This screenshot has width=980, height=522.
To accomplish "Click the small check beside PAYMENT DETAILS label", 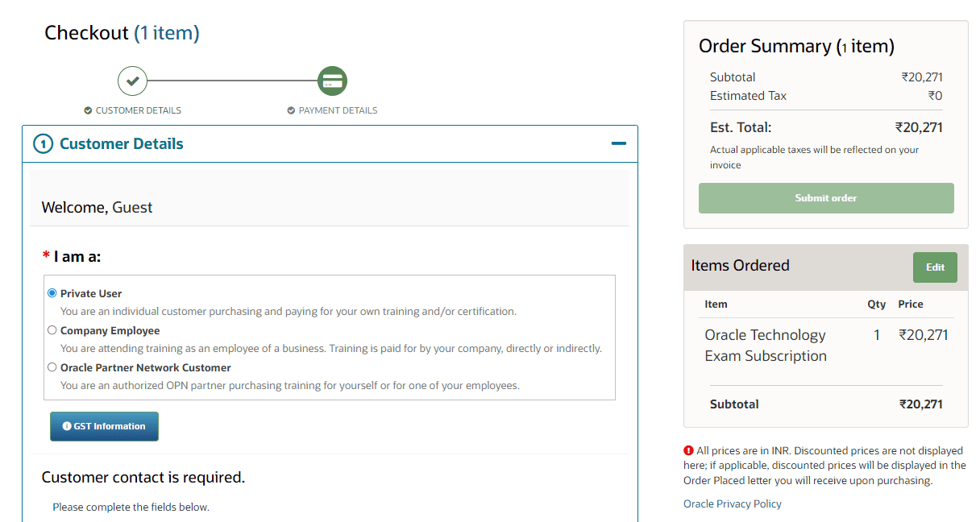I will coord(291,110).
